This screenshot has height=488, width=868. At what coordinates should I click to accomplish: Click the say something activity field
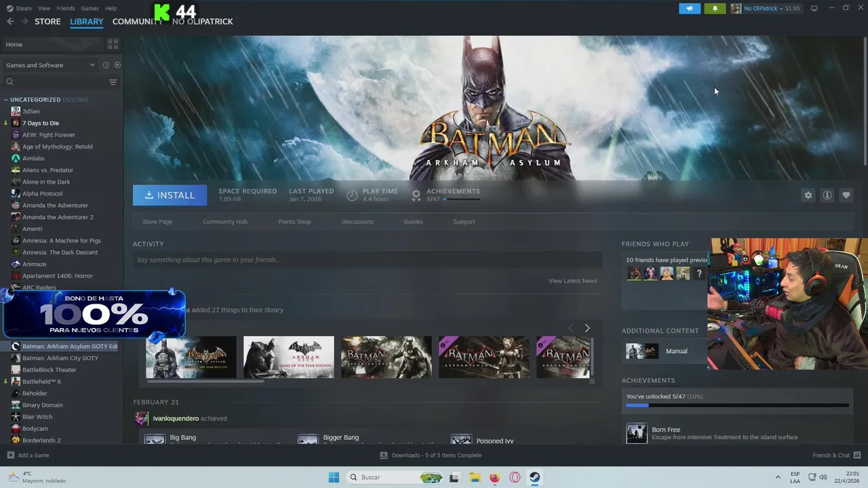[x=368, y=260]
